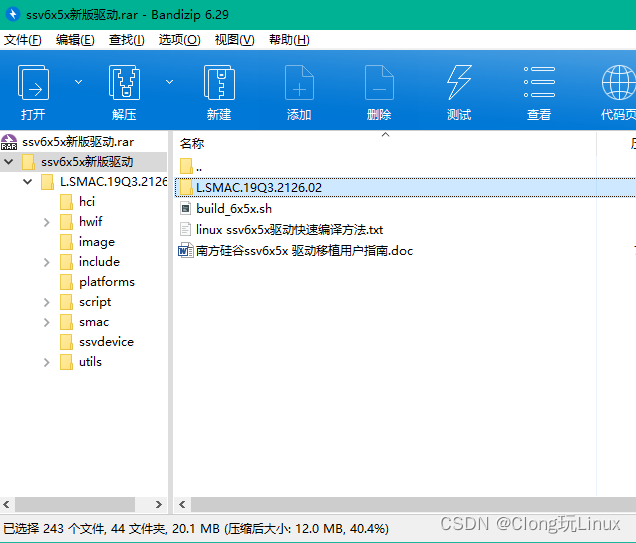The height and width of the screenshot is (543, 636).
Task: Expand the include folder node
Action: tap(47, 262)
